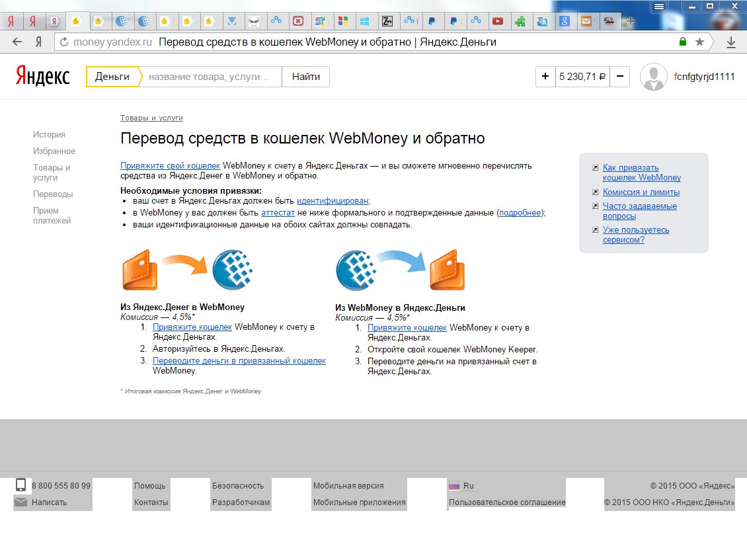Screen dimensions: 747x560
Task: Switch to the Windows logo tab
Action: pos(364,21)
